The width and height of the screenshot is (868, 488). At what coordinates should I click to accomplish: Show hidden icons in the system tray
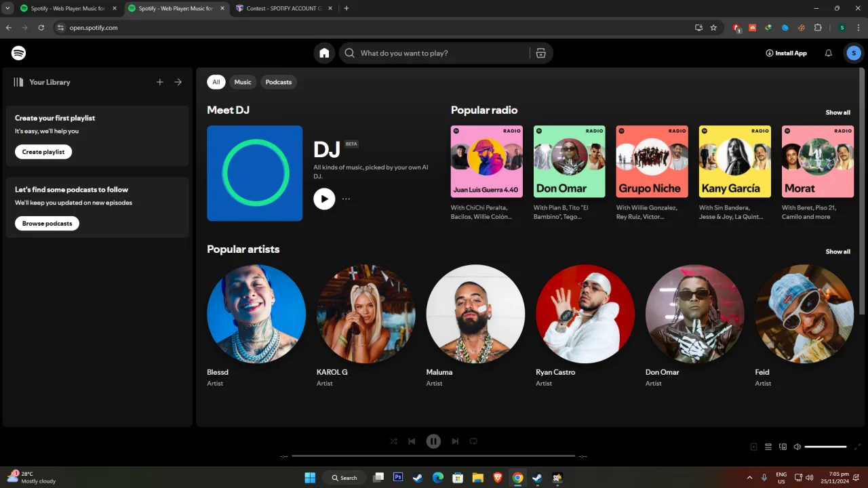click(x=749, y=477)
